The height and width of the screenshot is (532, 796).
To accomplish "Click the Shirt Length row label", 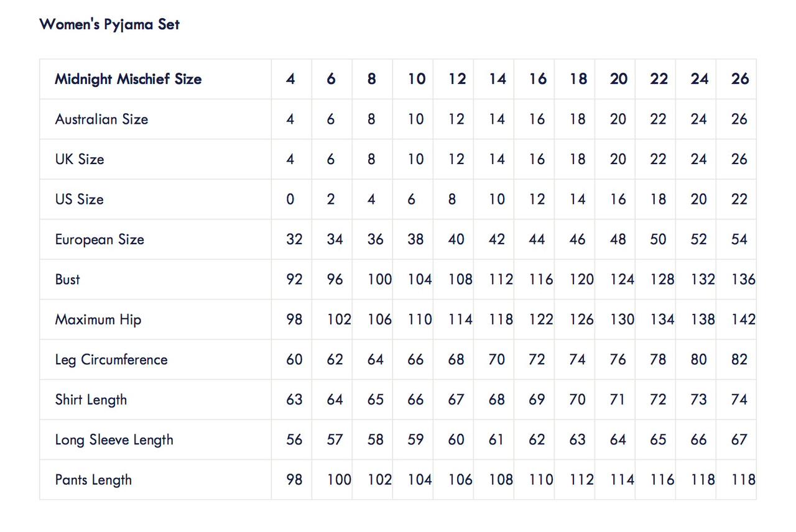I will click(x=91, y=400).
